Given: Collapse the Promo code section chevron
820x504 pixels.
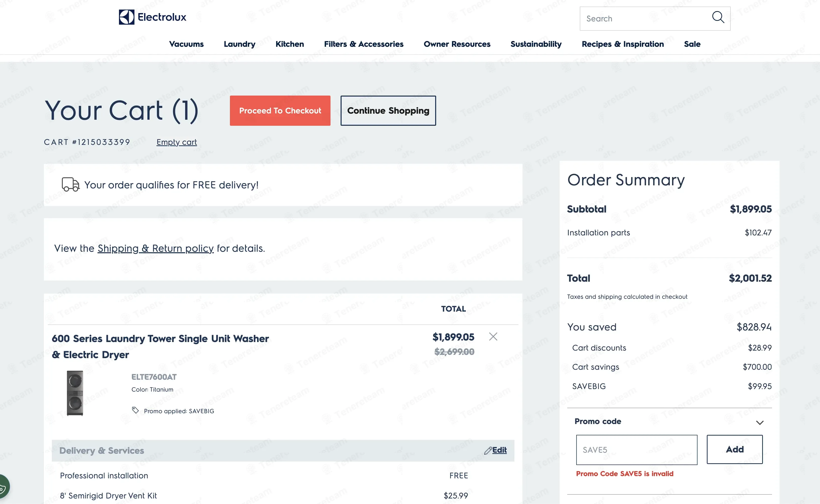Looking at the screenshot, I should (760, 423).
